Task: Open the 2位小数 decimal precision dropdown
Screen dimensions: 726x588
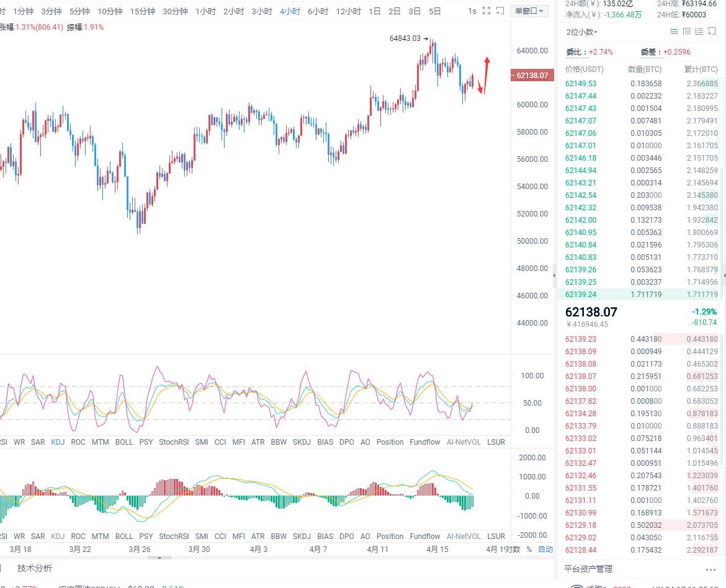Action: (581, 32)
